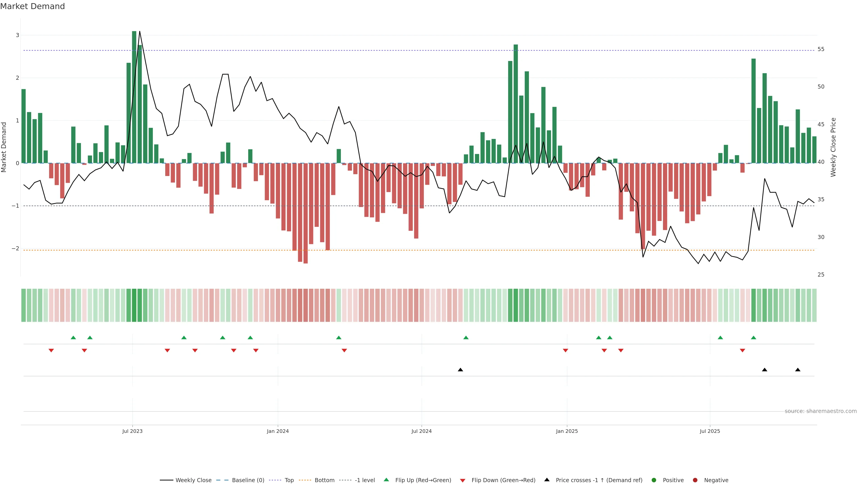This screenshot has width=868, height=488.
Task: Click the first green flip-up triangle marker
Action: click(x=73, y=338)
